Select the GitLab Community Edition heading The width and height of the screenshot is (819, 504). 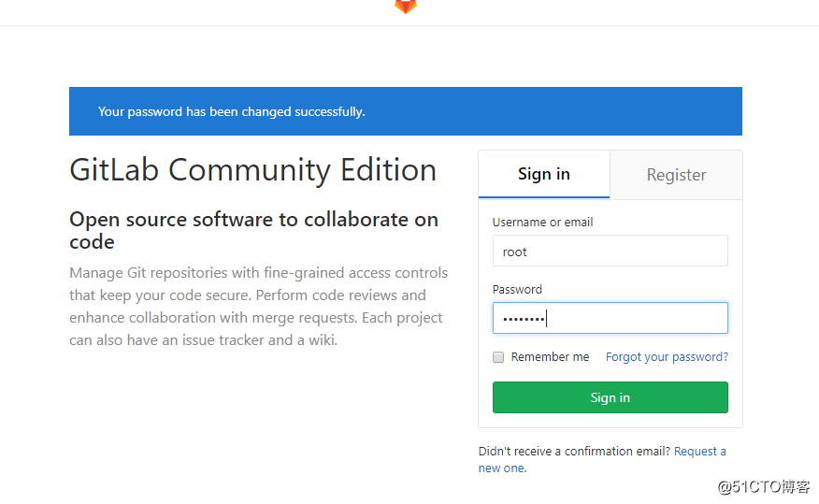click(x=252, y=170)
